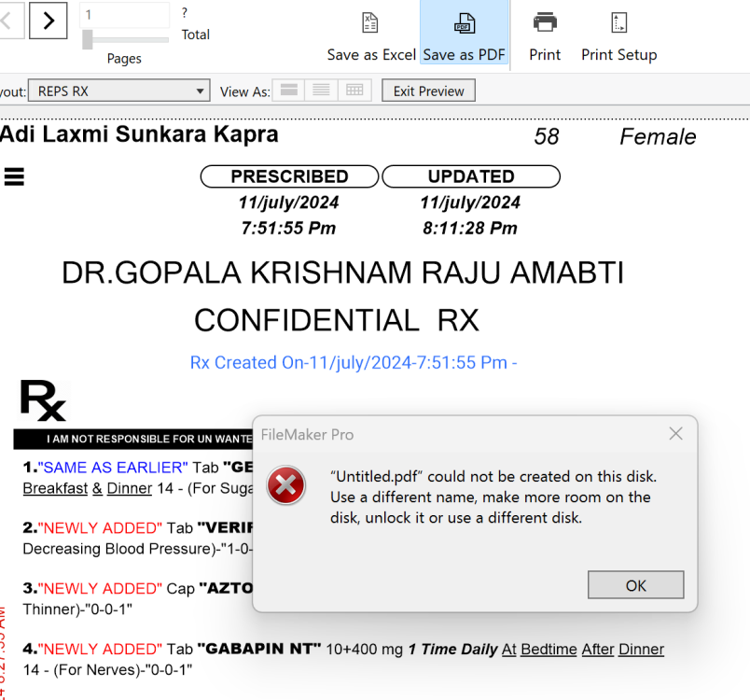This screenshot has height=700, width=750.
Task: Click the Save as PDF icon
Action: coord(464,24)
